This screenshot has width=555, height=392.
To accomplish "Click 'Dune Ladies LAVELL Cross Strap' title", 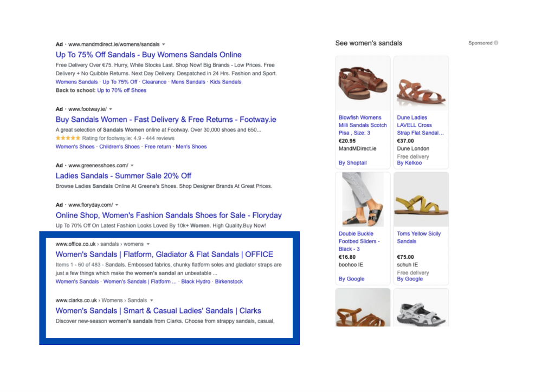I will (420, 125).
